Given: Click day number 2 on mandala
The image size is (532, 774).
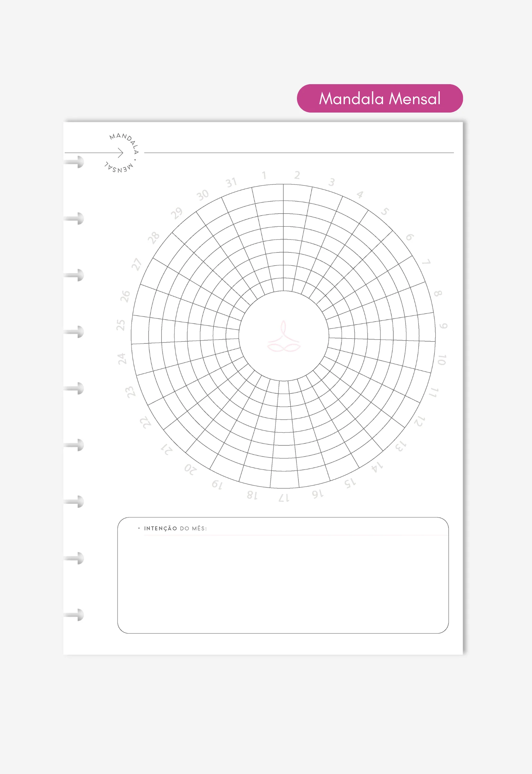Looking at the screenshot, I should [x=297, y=175].
